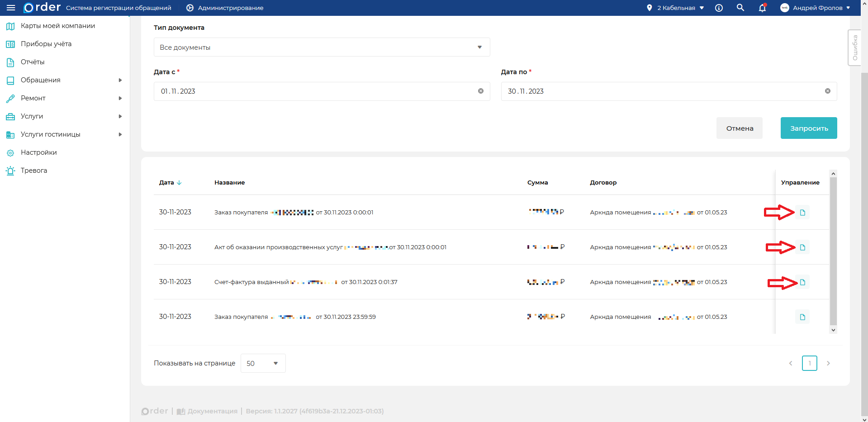Download document for Счет-фактура выданный row
The image size is (868, 422).
click(802, 282)
